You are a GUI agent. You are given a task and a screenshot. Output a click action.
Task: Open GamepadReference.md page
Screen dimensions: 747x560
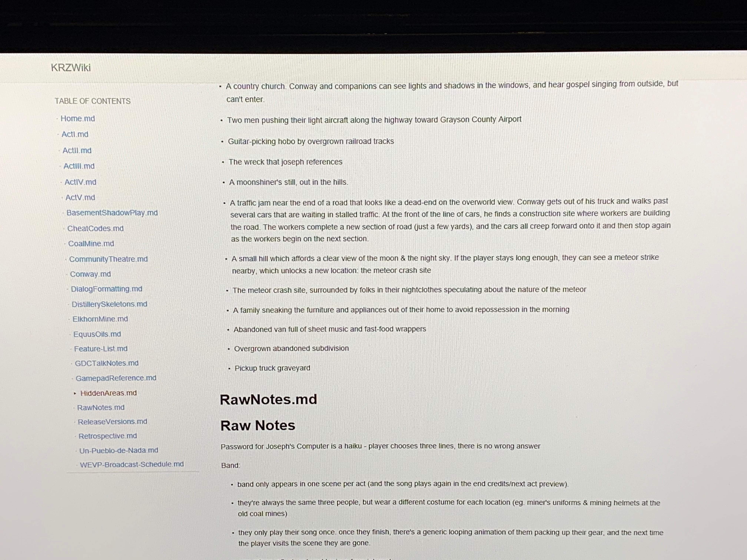116,378
